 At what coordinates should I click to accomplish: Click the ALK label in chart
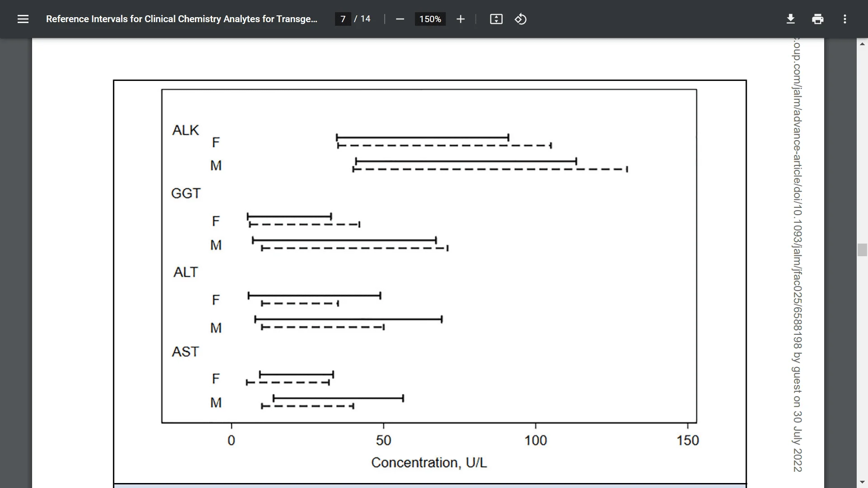pos(185,130)
